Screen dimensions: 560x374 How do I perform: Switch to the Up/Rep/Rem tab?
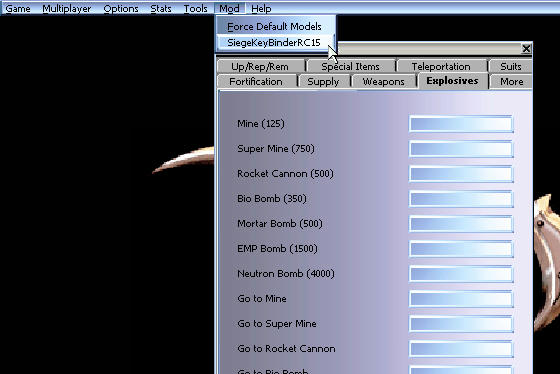[260, 66]
